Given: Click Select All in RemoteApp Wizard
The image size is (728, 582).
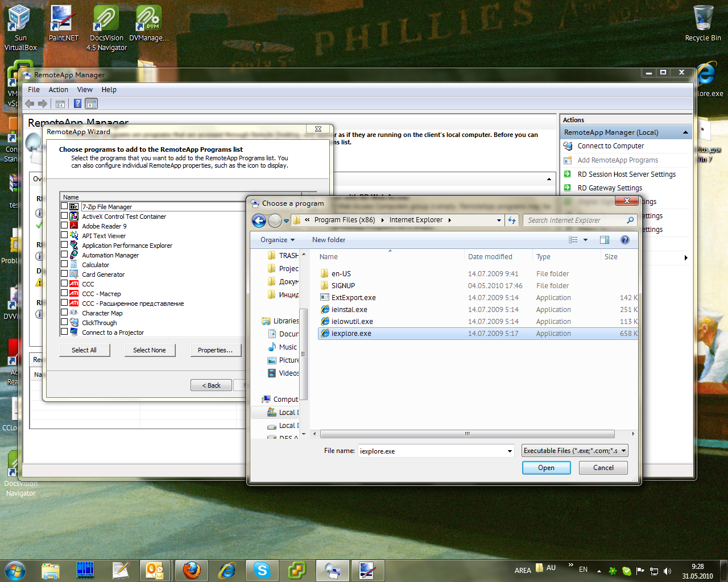Looking at the screenshot, I should [x=84, y=350].
